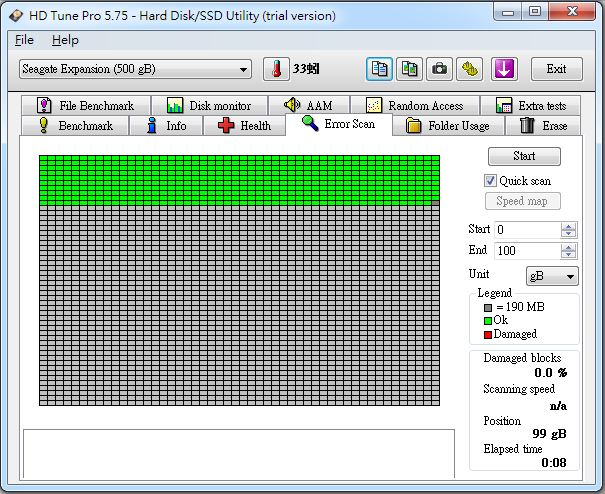
Task: Open the Disk monitor tab
Action: click(210, 105)
